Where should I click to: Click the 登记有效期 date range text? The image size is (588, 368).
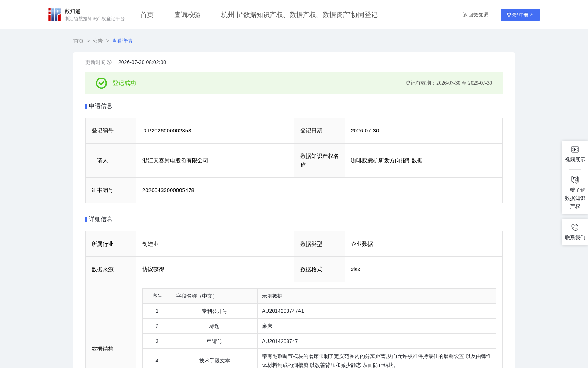point(449,83)
